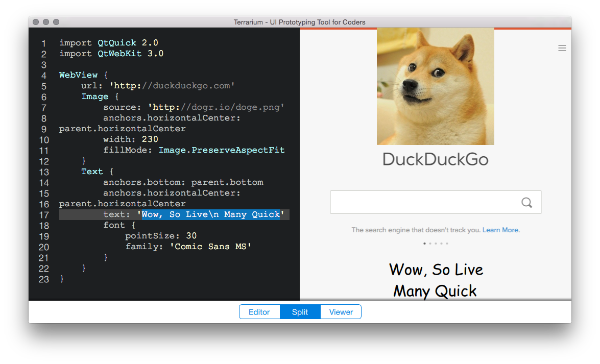Image resolution: width=600 pixels, height=364 pixels.
Task: Click the dogr.io/doge.png source string
Action: (216, 107)
